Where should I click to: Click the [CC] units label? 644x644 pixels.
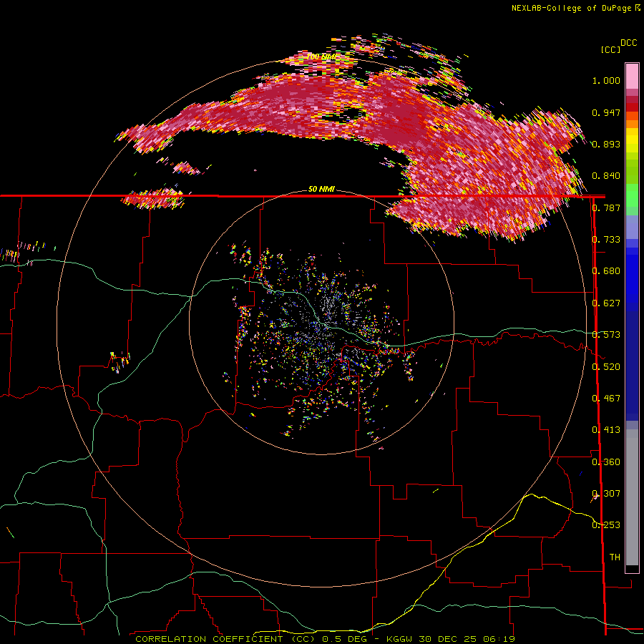[610, 49]
